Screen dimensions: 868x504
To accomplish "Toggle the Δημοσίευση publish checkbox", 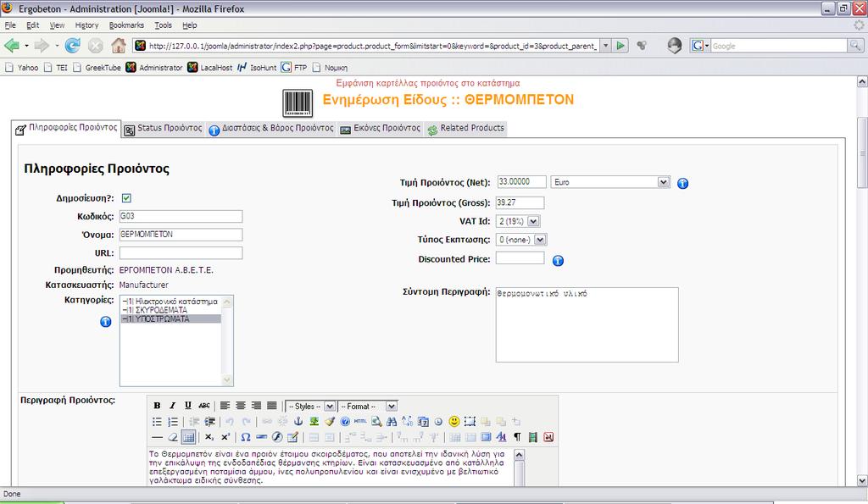I will click(x=126, y=198).
